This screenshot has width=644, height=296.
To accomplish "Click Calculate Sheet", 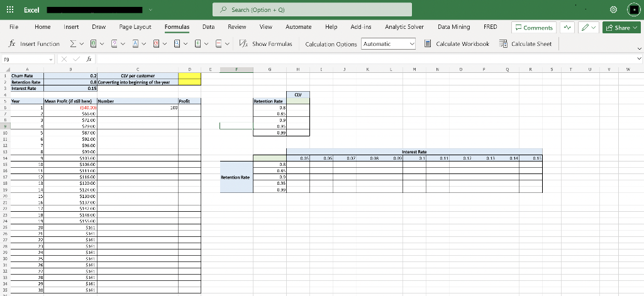I will click(525, 44).
